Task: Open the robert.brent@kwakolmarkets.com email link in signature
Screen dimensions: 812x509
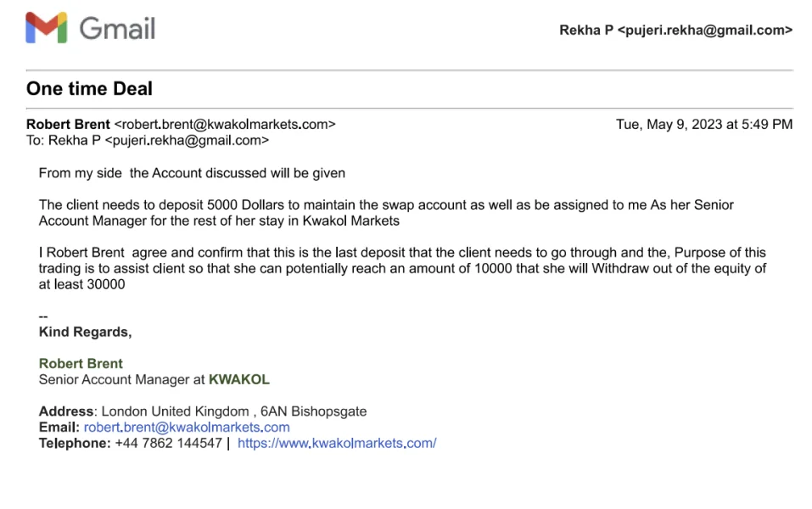Action: click(x=187, y=427)
